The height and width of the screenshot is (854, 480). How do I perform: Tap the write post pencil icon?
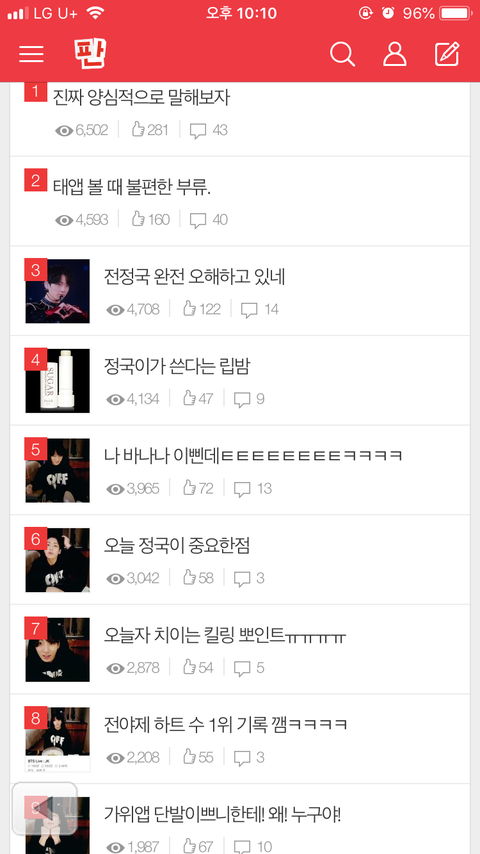click(447, 54)
